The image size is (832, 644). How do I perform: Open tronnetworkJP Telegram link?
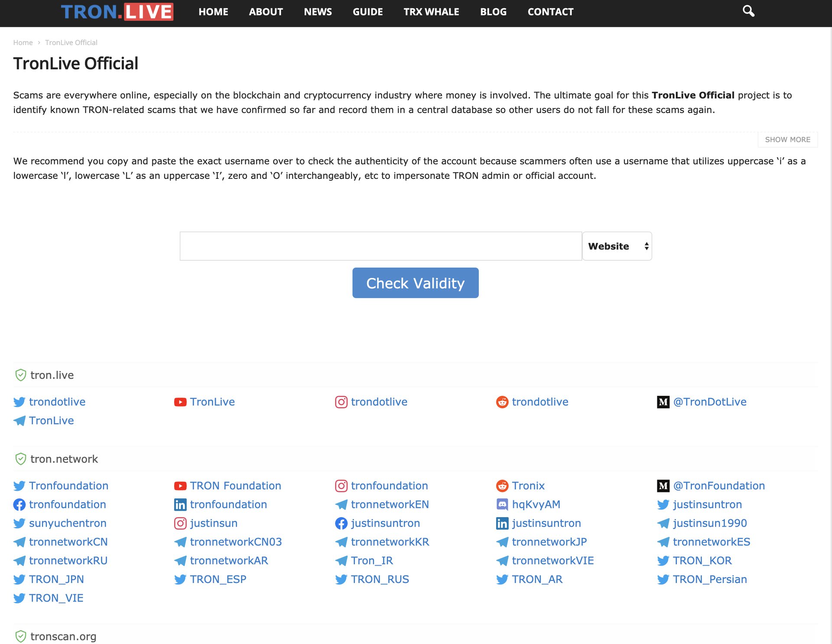point(549,542)
